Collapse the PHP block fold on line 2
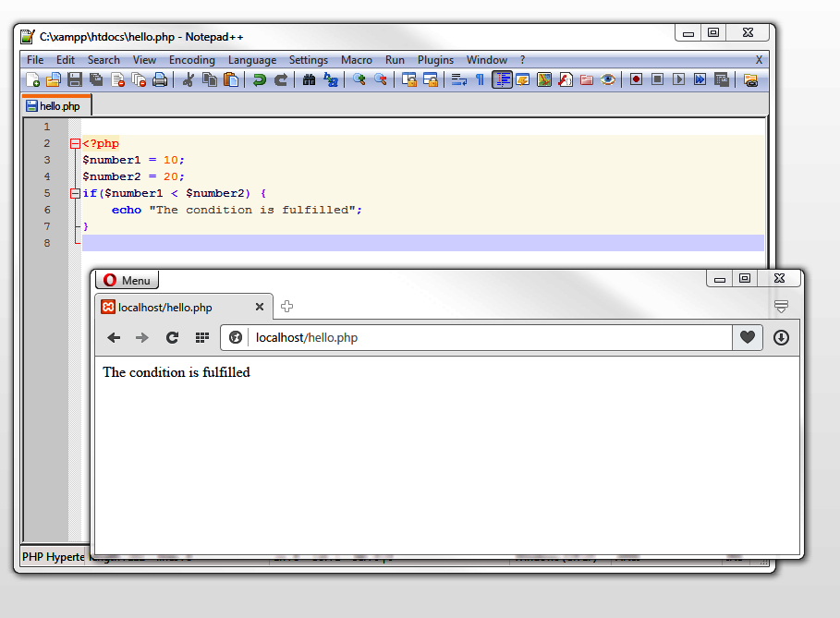Image resolution: width=840 pixels, height=618 pixels. click(74, 143)
